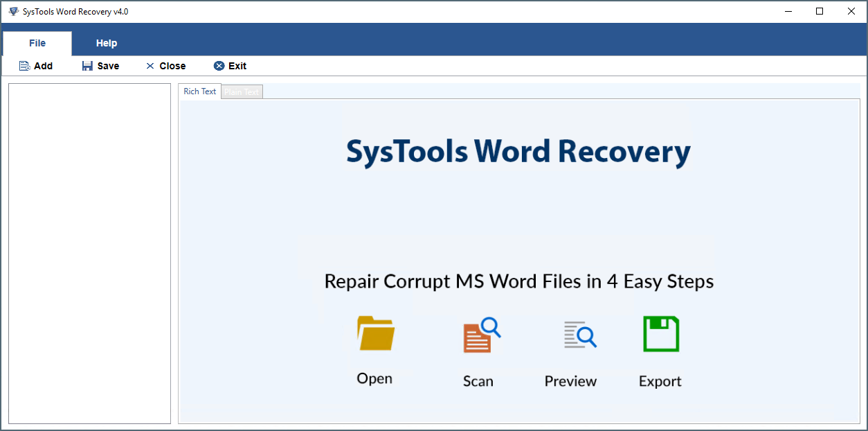Click the yellow Open folder icon
This screenshot has height=431, width=868.
(374, 333)
